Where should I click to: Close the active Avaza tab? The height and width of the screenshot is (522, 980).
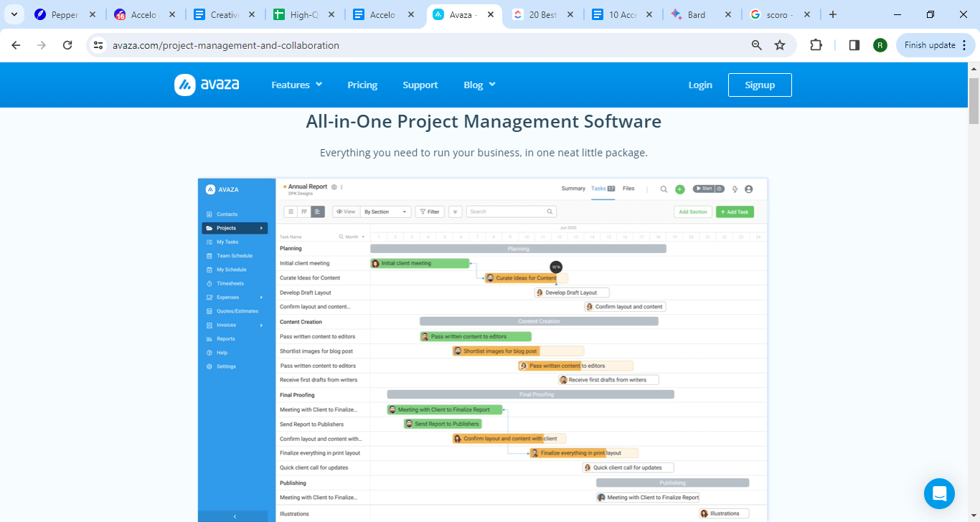point(489,14)
